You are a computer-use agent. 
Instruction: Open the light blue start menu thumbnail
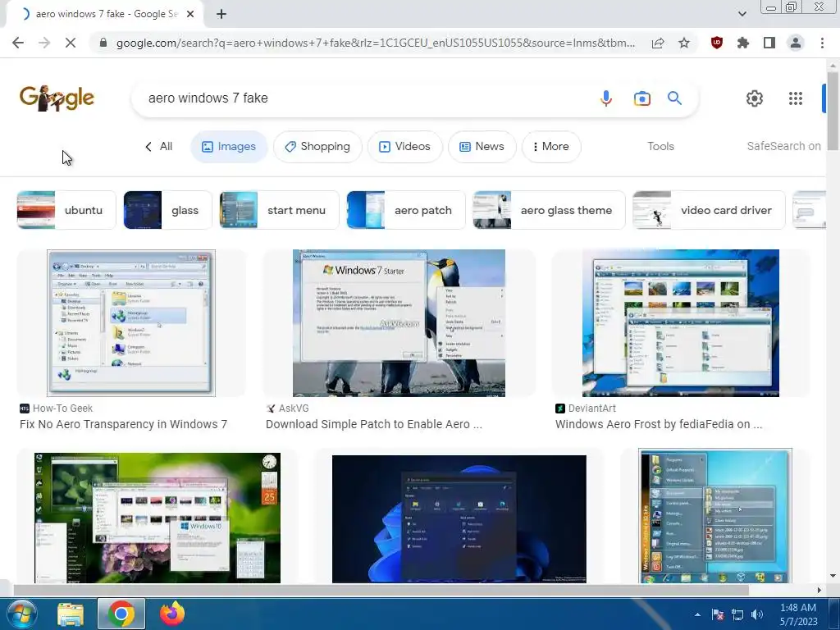pyautogui.click(x=715, y=516)
